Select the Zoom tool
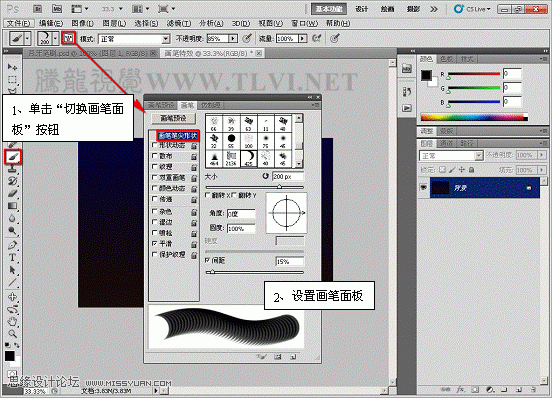Screen dimensions: 552x398 pos(12,333)
